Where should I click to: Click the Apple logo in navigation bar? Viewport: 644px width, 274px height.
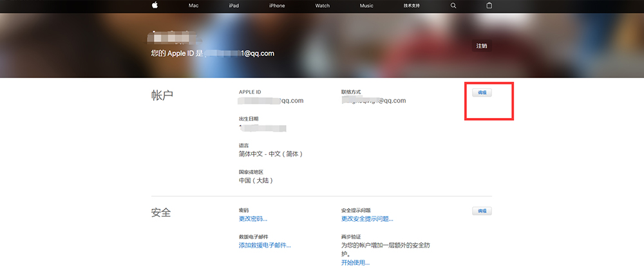coord(155,5)
